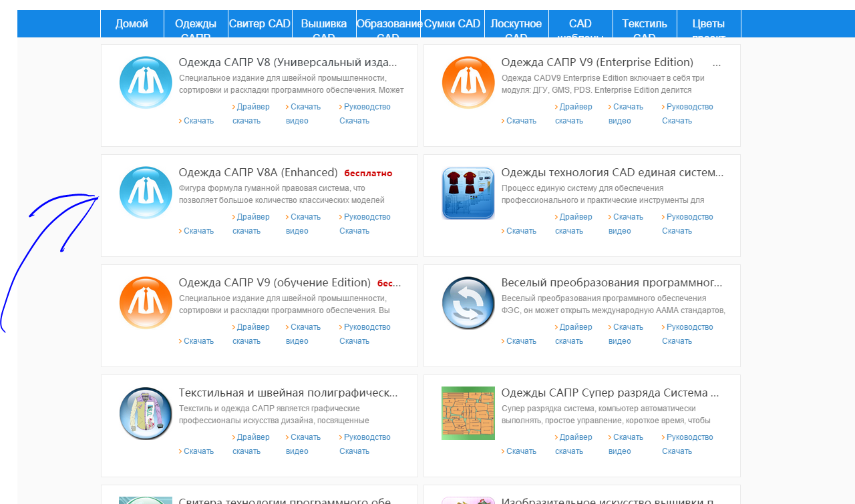The width and height of the screenshot is (855, 504).
Task: Go to the Домой menu item
Action: tap(132, 24)
